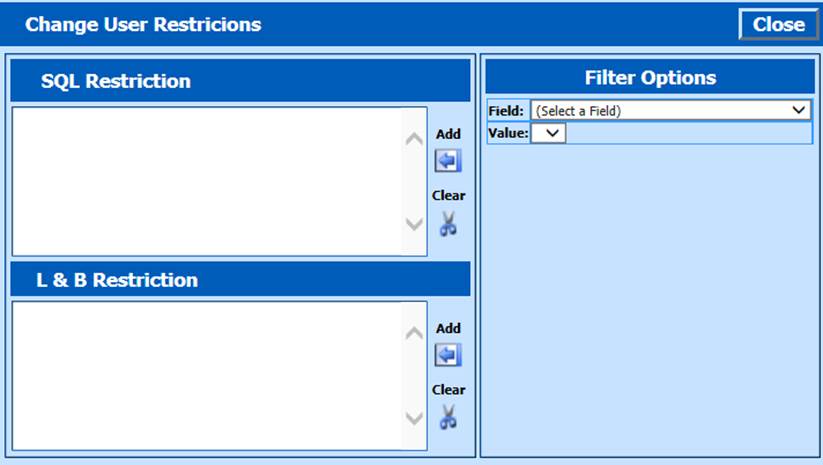Click the Add arrow icon for L & B Restriction

(x=448, y=355)
